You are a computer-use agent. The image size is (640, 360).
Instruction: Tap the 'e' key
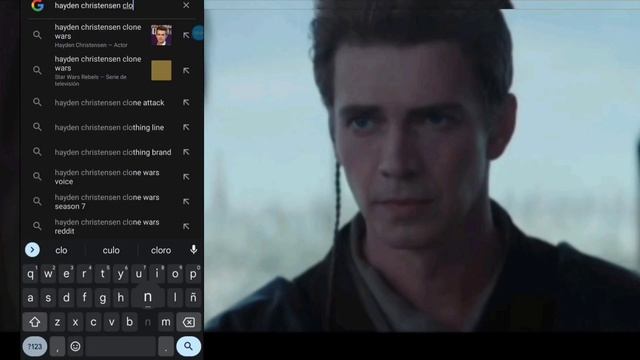coord(66,274)
